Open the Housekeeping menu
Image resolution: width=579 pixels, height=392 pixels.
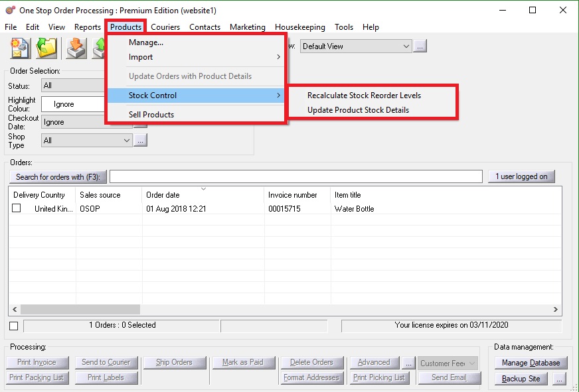pos(300,27)
